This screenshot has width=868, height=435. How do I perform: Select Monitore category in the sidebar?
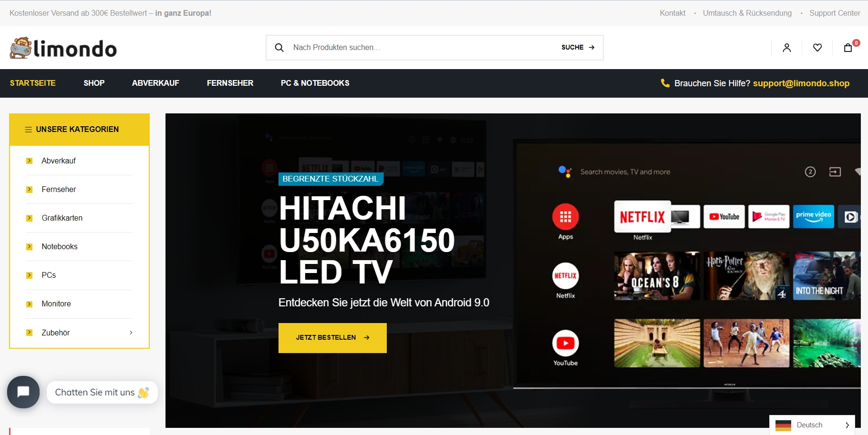coord(56,304)
